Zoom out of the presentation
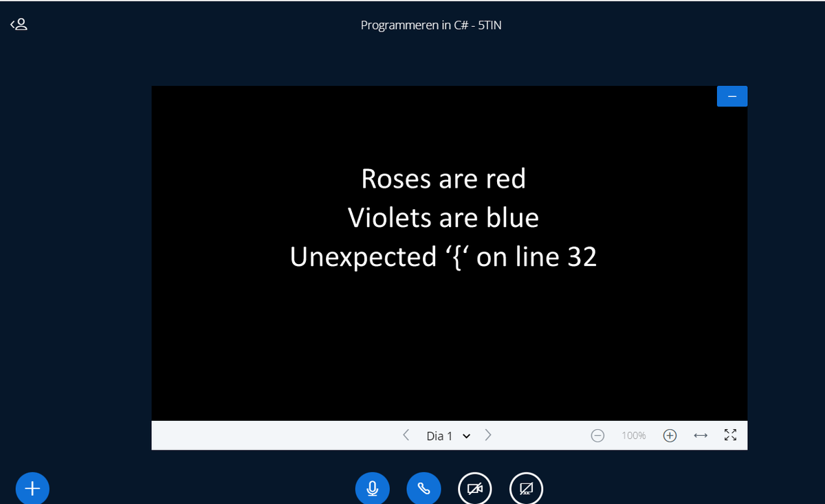Screen dimensions: 825x504 [x=598, y=435]
